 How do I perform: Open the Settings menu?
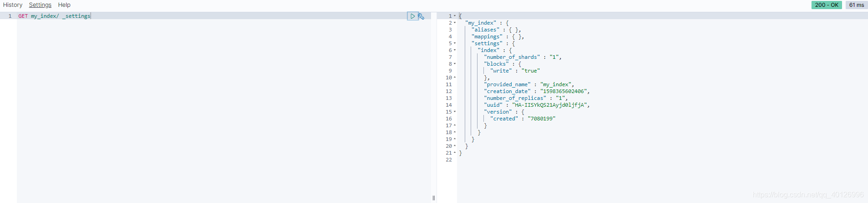coord(40,5)
